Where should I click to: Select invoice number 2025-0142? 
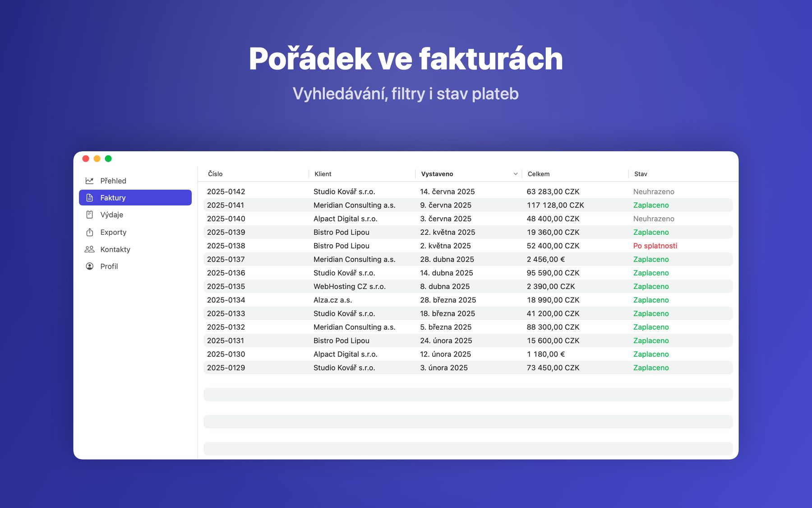[226, 191]
